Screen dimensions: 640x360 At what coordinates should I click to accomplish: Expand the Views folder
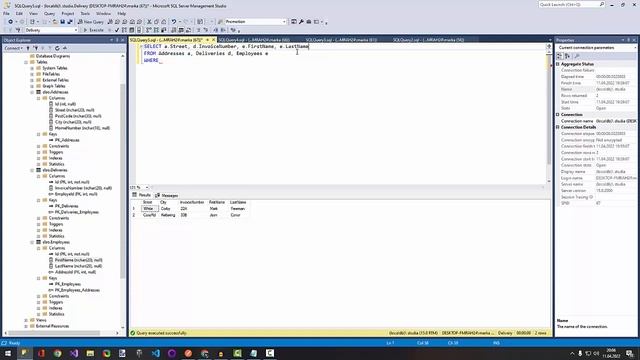coord(26,320)
